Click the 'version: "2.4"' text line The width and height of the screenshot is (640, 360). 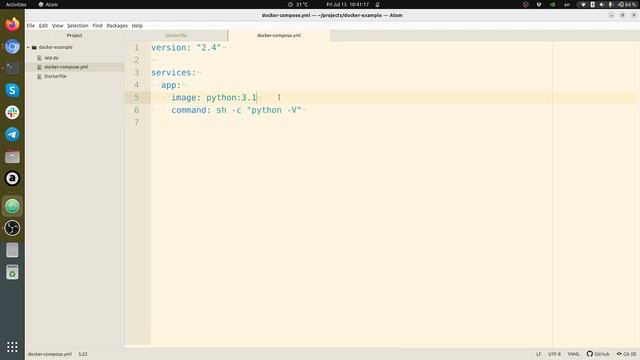click(x=186, y=48)
